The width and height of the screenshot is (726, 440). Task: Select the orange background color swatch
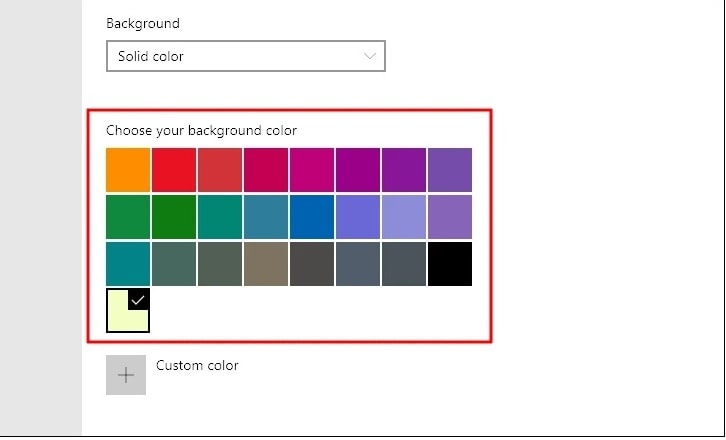click(128, 170)
